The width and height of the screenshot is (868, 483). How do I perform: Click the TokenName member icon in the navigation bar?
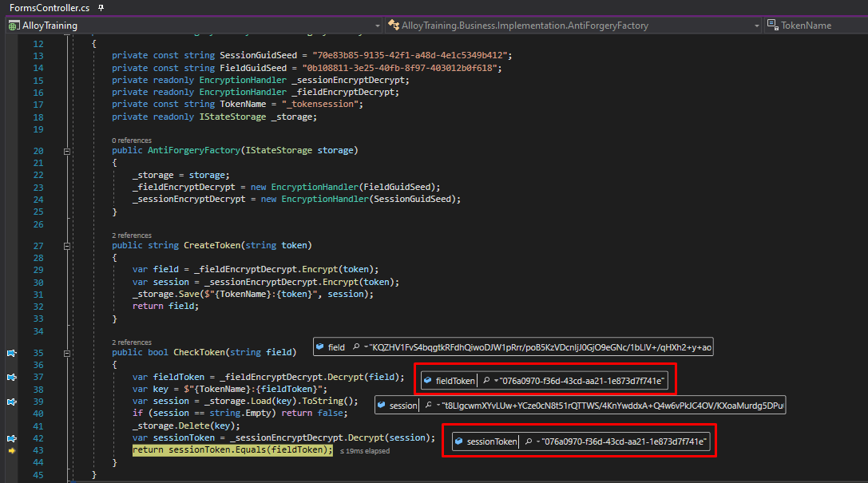pyautogui.click(x=772, y=24)
